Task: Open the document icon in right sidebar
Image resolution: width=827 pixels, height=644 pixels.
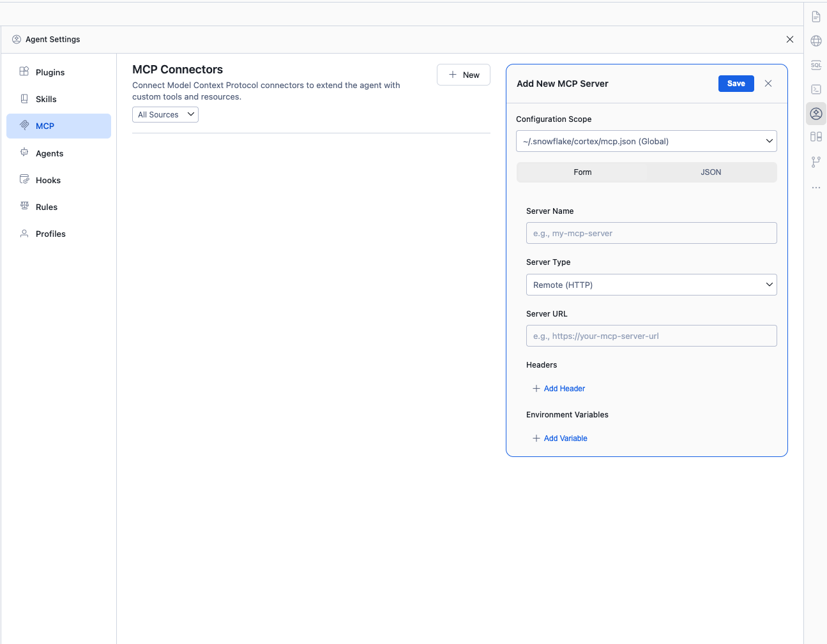Action: coord(816,17)
